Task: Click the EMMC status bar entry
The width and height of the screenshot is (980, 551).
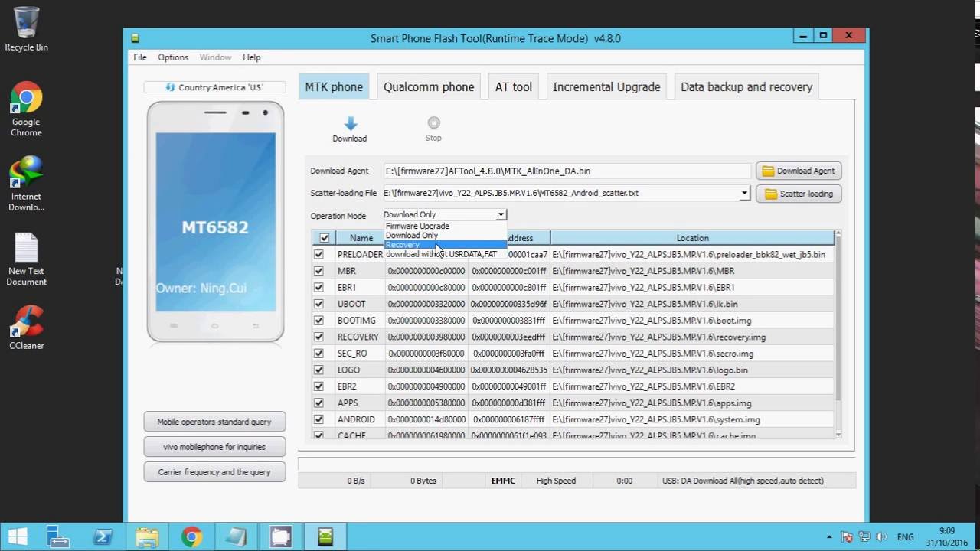Action: coord(503,481)
